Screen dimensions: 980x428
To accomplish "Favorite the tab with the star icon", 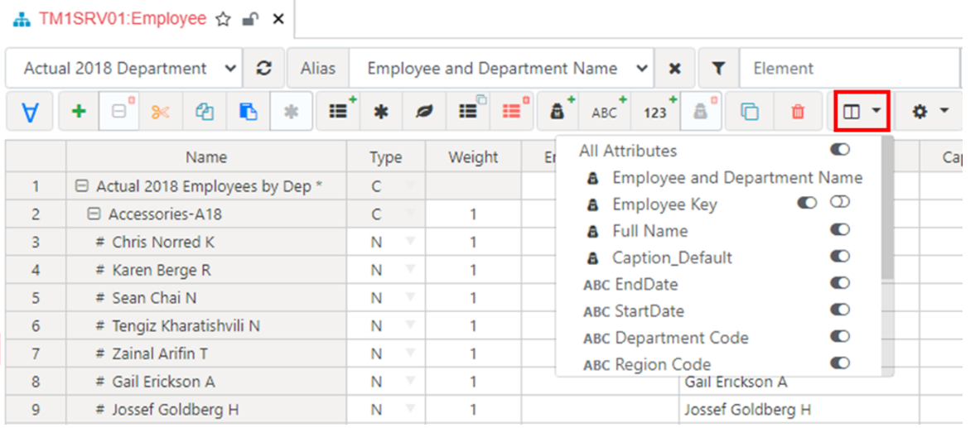I will 223,19.
